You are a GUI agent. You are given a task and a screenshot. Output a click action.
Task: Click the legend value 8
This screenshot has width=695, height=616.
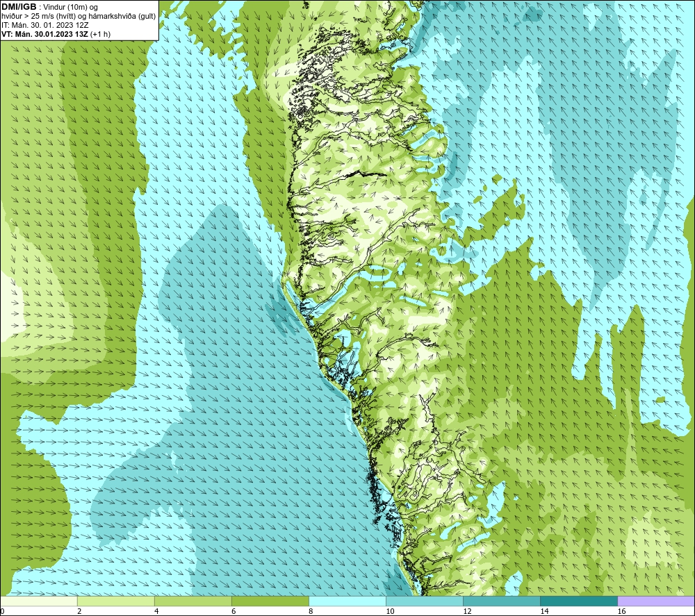pos(311,611)
